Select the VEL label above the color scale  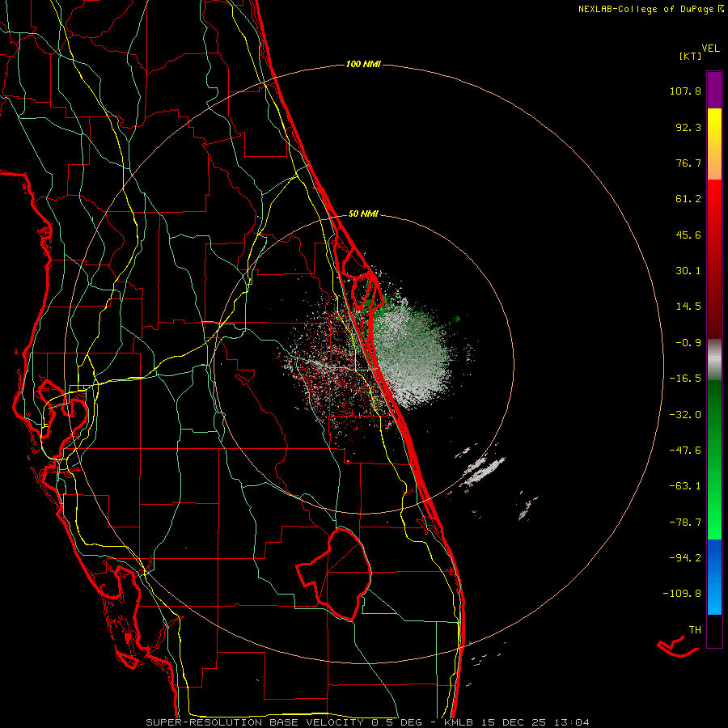tap(710, 48)
